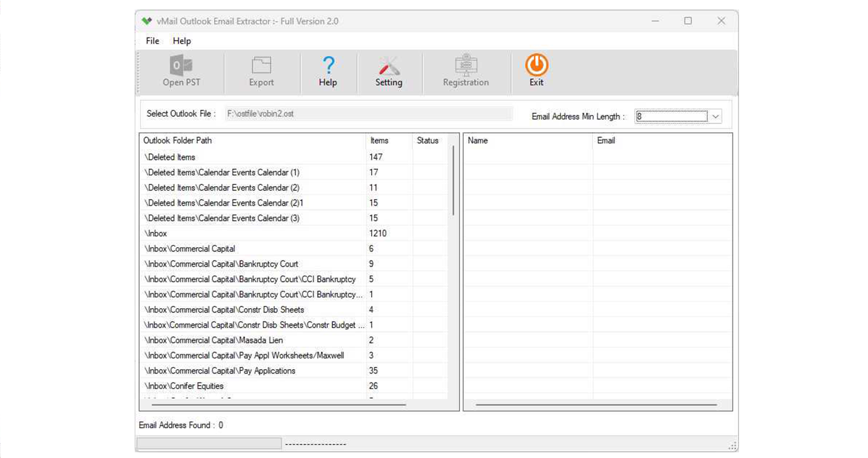The height and width of the screenshot is (458, 868).
Task: Open the Help menu
Action: point(182,41)
